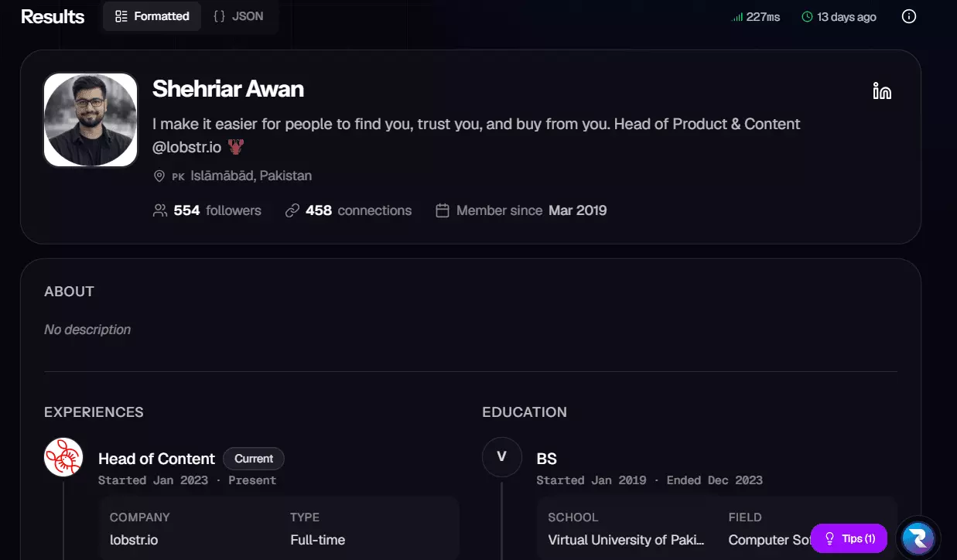Click the EXPERIENCES section heading

pyautogui.click(x=94, y=412)
